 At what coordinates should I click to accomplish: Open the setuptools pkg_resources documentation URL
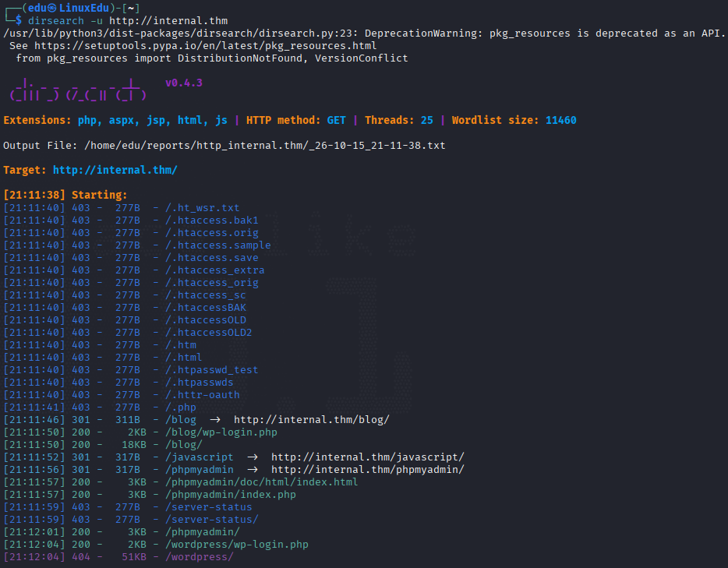pyautogui.click(x=206, y=46)
